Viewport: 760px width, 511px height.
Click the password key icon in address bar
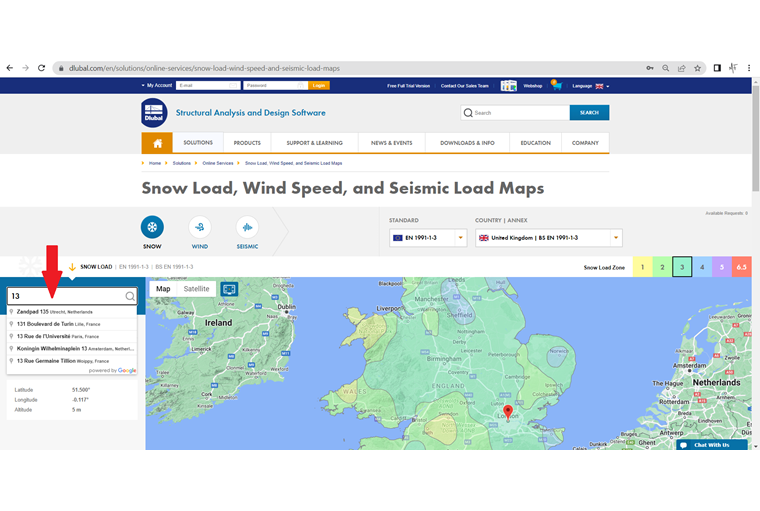(650, 68)
